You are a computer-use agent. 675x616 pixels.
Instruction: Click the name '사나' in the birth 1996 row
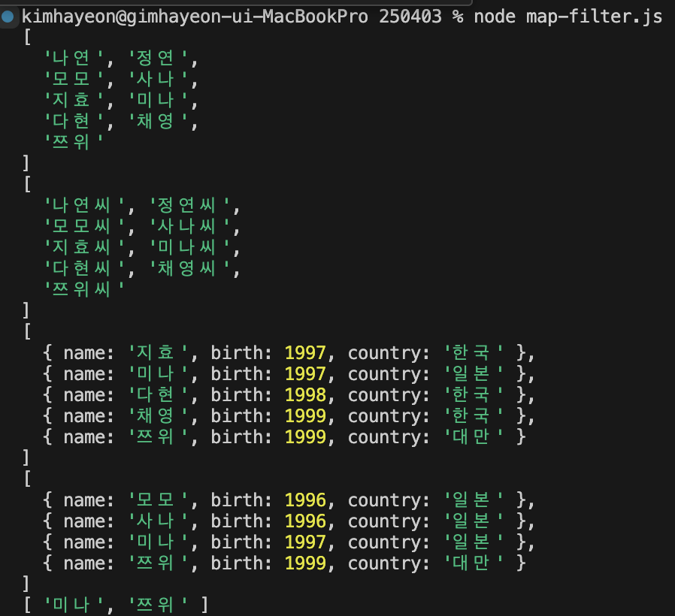click(159, 521)
